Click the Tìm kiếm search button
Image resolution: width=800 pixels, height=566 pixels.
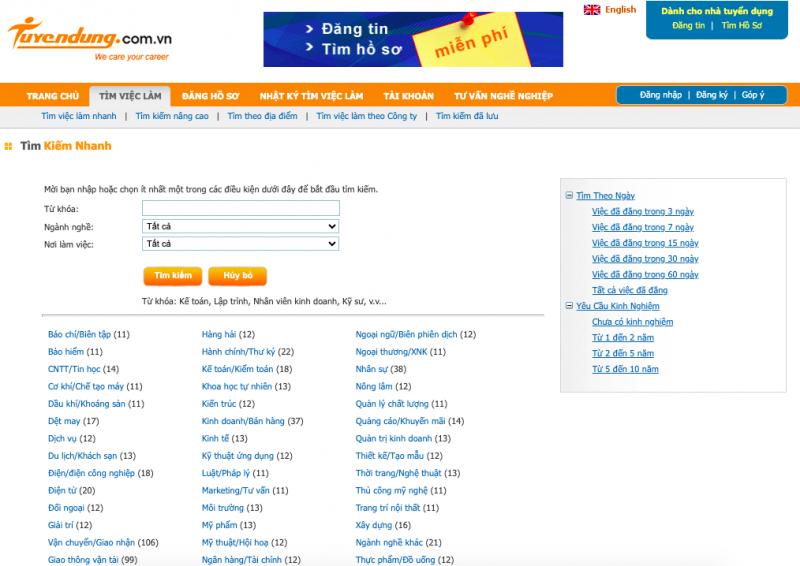(173, 276)
